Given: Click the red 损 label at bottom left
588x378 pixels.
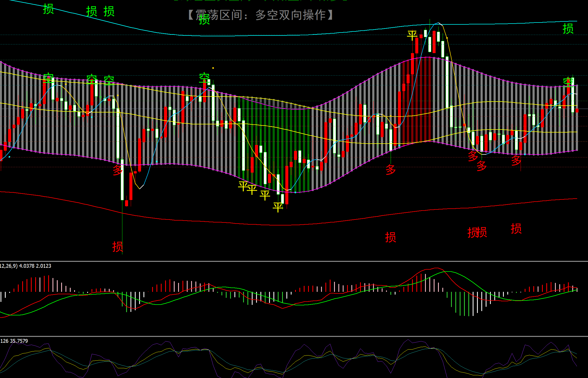Looking at the screenshot, I should (x=117, y=247).
